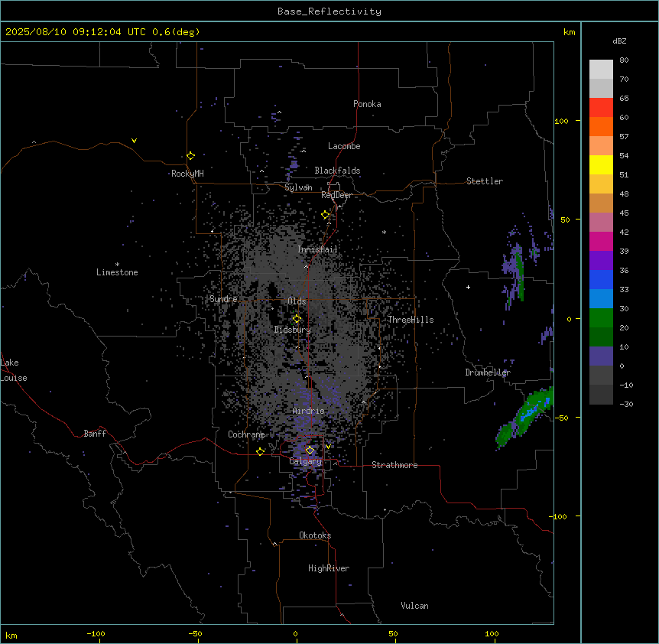Click the Airdrie city label
This screenshot has width=659, height=644.
tap(309, 411)
